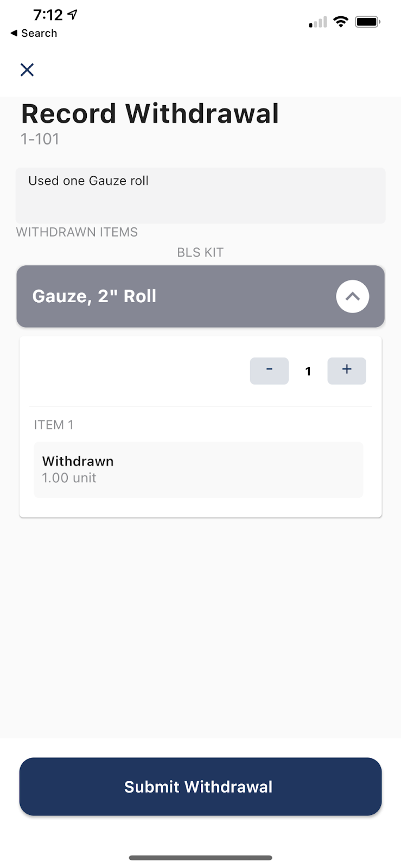Tap the quantity value 1
The height and width of the screenshot is (868, 401).
click(x=308, y=372)
